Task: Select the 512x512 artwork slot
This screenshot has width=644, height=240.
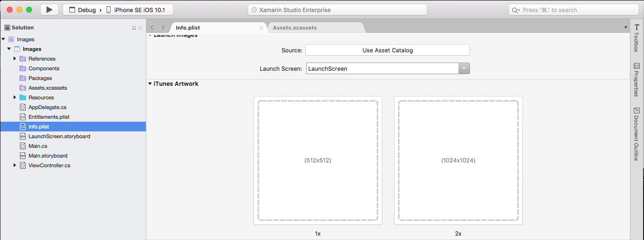Action: [318, 160]
